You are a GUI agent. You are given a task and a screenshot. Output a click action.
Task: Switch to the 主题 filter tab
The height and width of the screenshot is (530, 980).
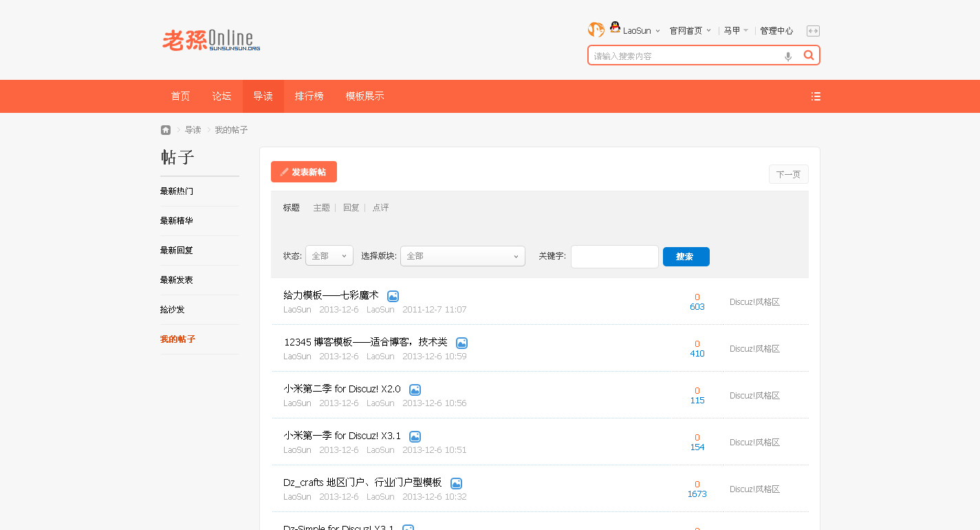click(x=322, y=208)
